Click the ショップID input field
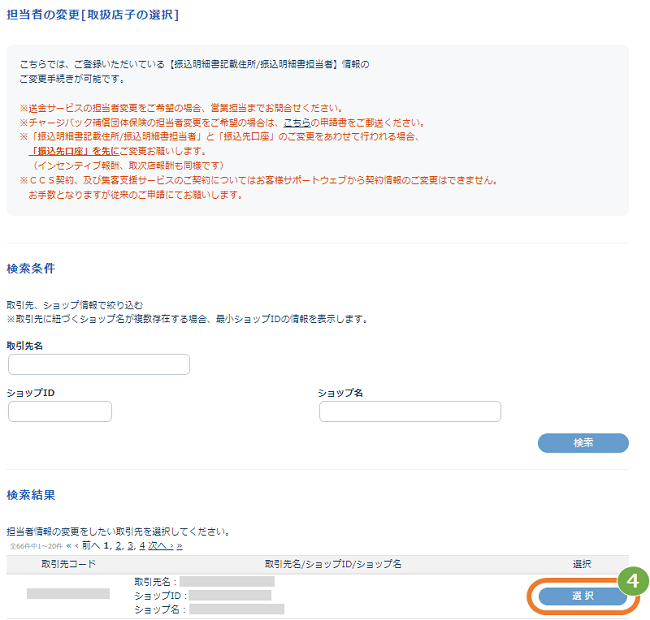The image size is (650, 620). (60, 411)
